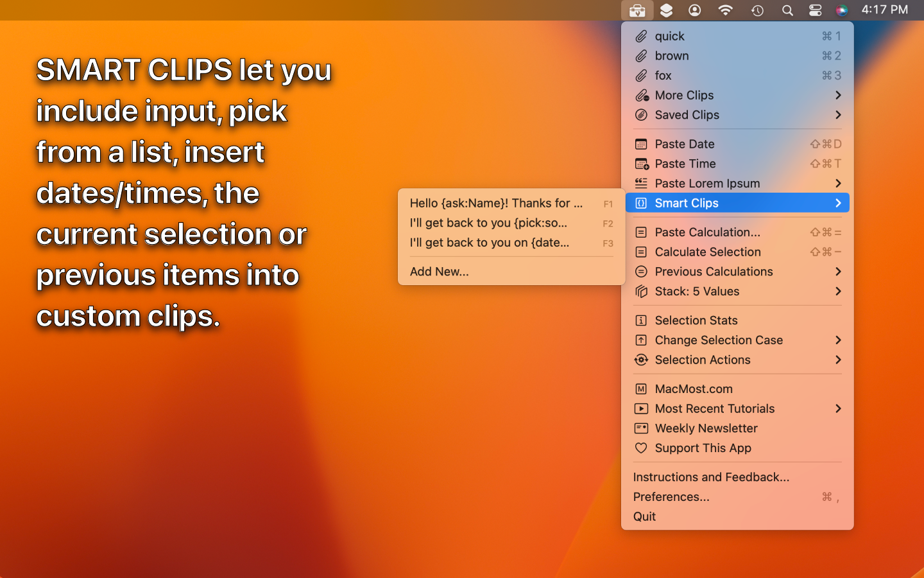Paste the fox clip
Image resolution: width=924 pixels, height=578 pixels.
737,76
